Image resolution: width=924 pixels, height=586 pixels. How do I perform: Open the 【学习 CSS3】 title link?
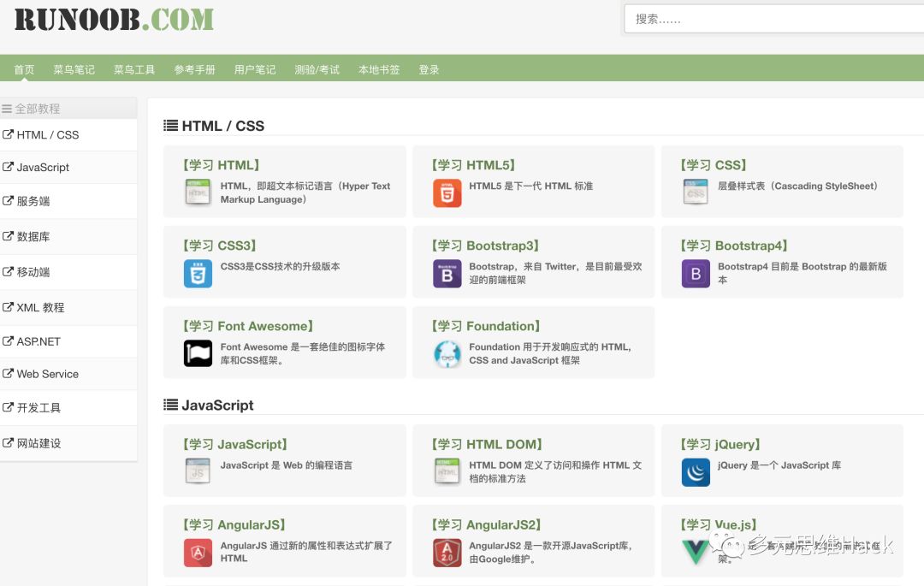219,245
